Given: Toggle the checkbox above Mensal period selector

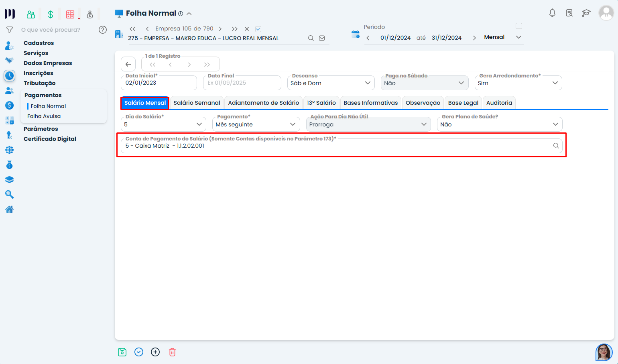Looking at the screenshot, I should point(519,26).
